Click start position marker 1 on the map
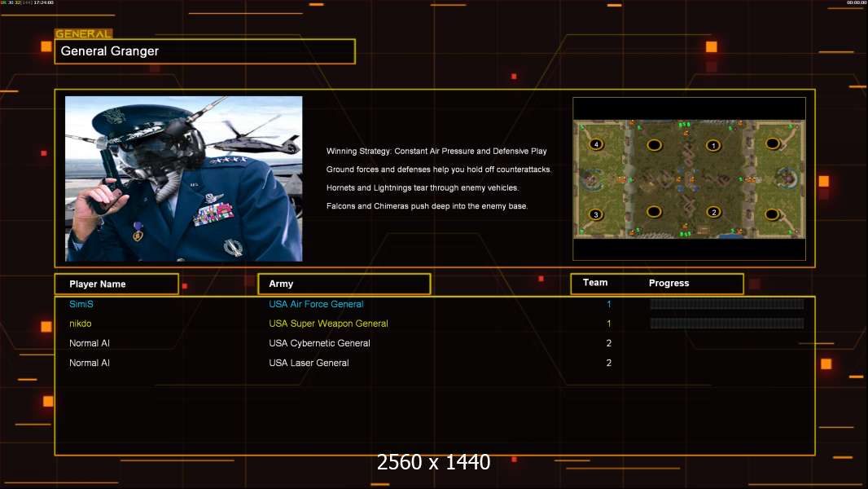 click(713, 146)
